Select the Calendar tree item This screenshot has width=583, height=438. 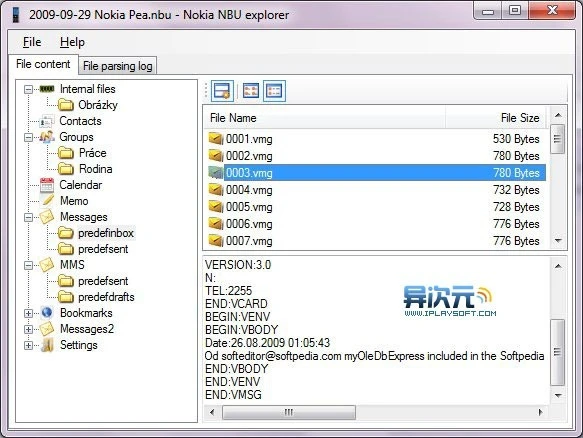[x=80, y=185]
